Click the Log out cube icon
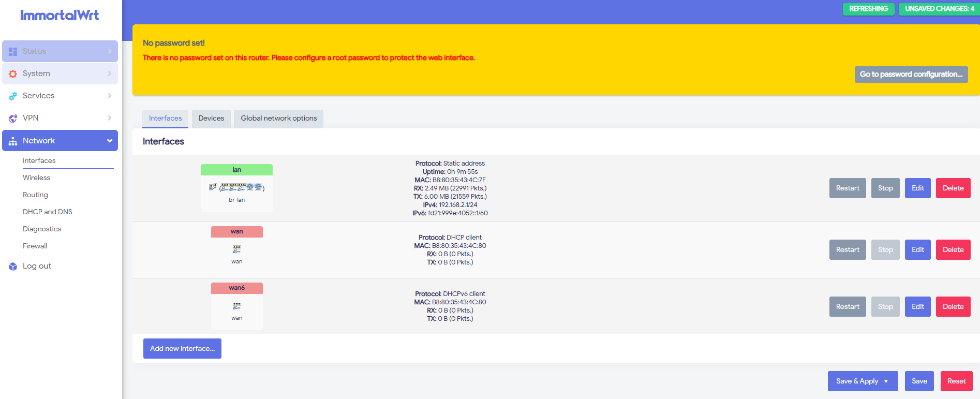 point(13,267)
